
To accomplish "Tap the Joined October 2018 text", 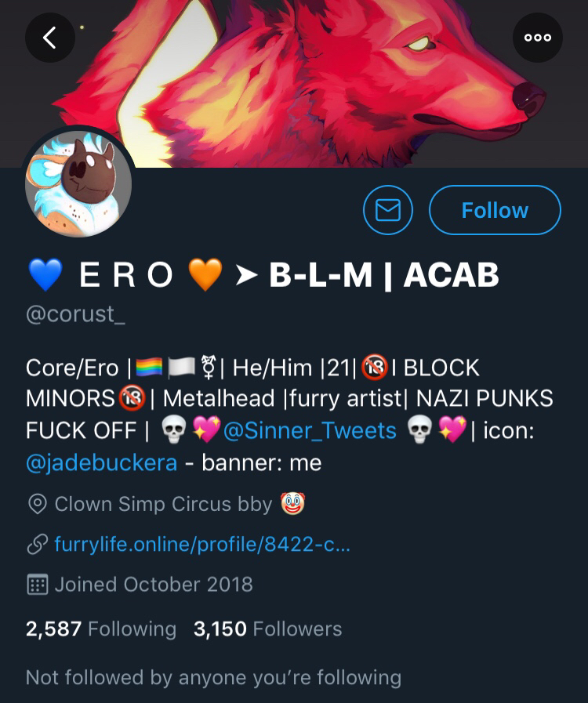I will click(154, 584).
